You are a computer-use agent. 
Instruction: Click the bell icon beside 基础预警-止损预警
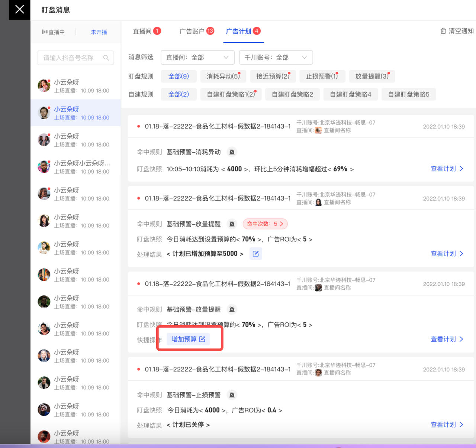[x=232, y=395]
